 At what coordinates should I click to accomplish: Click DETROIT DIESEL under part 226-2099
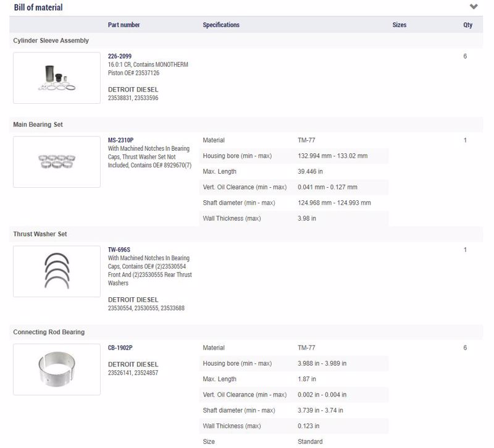(133, 90)
